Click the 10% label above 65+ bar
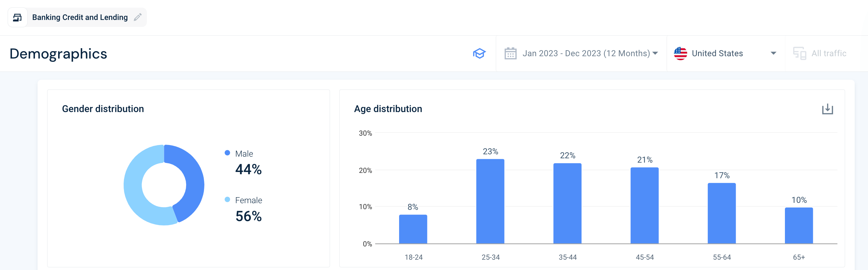This screenshot has height=270, width=868. point(799,200)
